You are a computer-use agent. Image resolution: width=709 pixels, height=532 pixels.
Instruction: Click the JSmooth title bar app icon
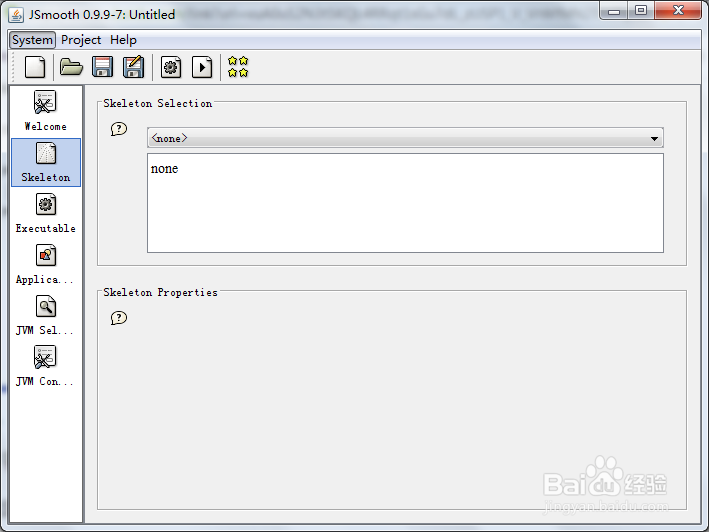[x=16, y=15]
